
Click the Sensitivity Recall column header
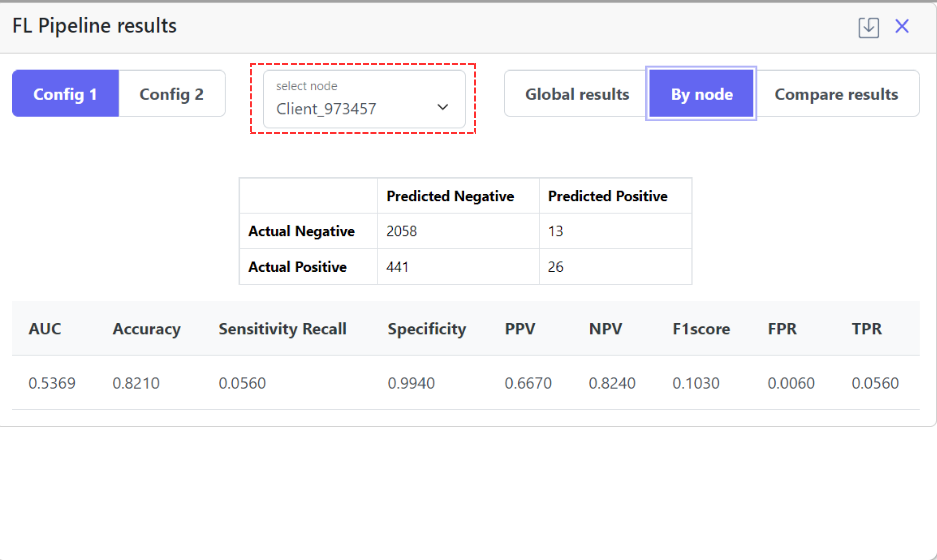pos(282,329)
